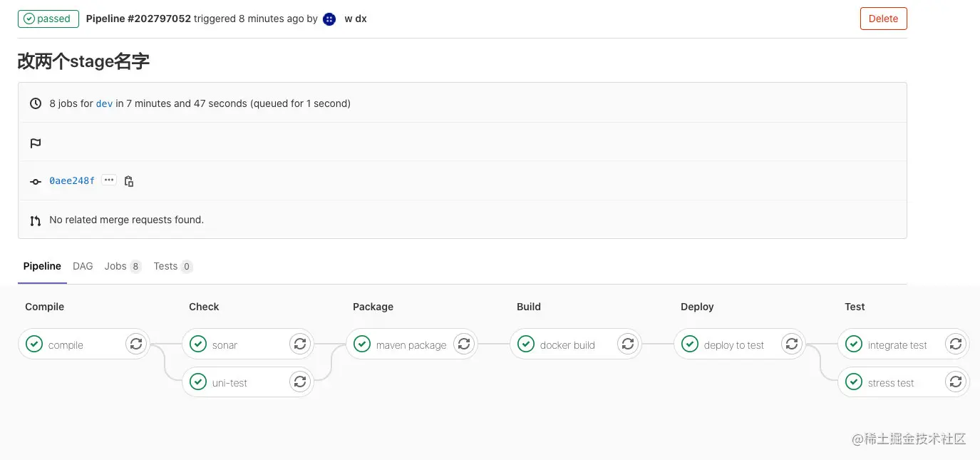Viewport: 980px width, 460px height.
Task: Retry the docker build job
Action: (x=628, y=344)
